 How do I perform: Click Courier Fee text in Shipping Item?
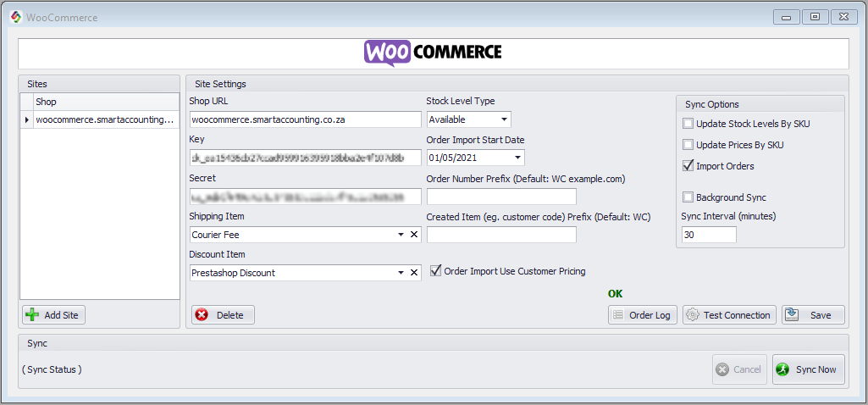point(216,235)
